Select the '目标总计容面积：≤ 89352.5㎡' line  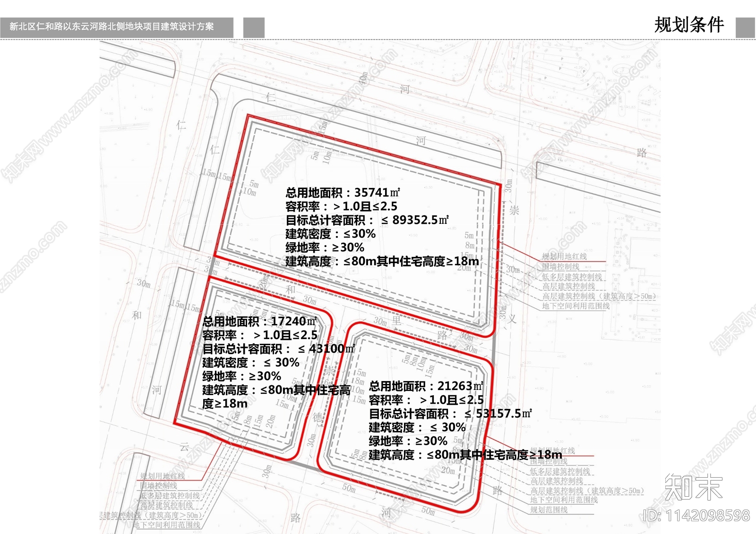tap(367, 220)
